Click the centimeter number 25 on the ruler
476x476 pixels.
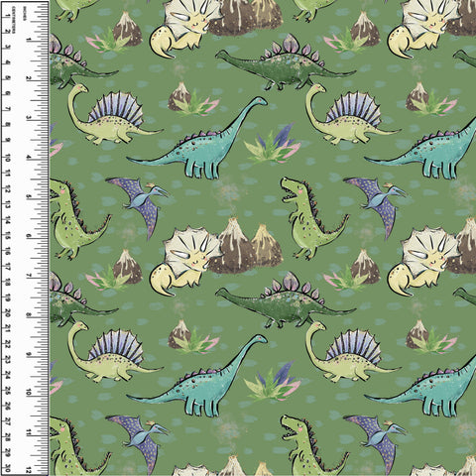8,391
